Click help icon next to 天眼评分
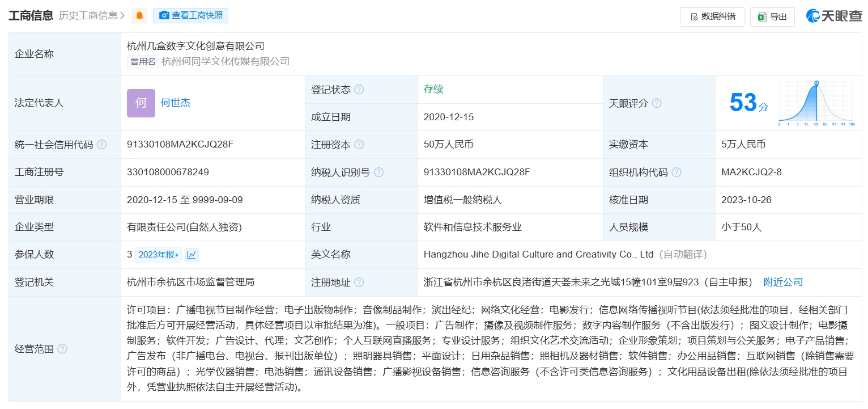This screenshot has width=868, height=409. (x=657, y=103)
